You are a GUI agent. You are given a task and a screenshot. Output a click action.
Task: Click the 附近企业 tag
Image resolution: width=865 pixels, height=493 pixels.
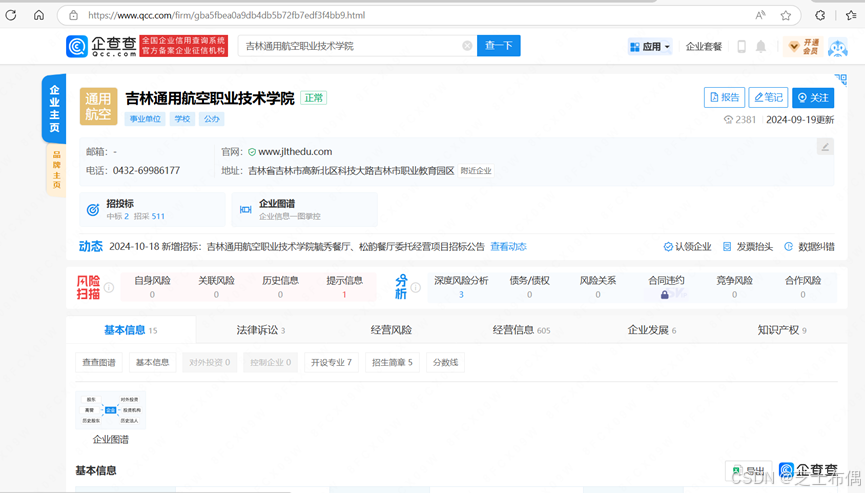pyautogui.click(x=476, y=171)
